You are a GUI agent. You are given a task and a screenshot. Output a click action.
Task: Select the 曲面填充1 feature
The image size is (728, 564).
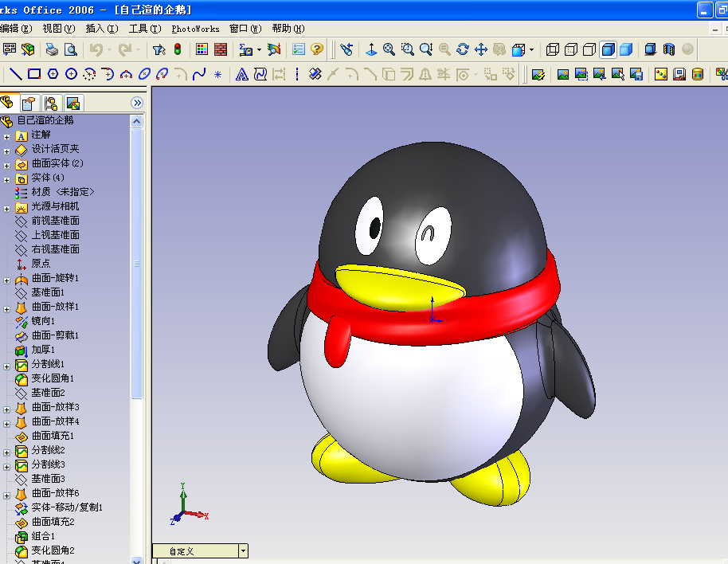pyautogui.click(x=53, y=436)
